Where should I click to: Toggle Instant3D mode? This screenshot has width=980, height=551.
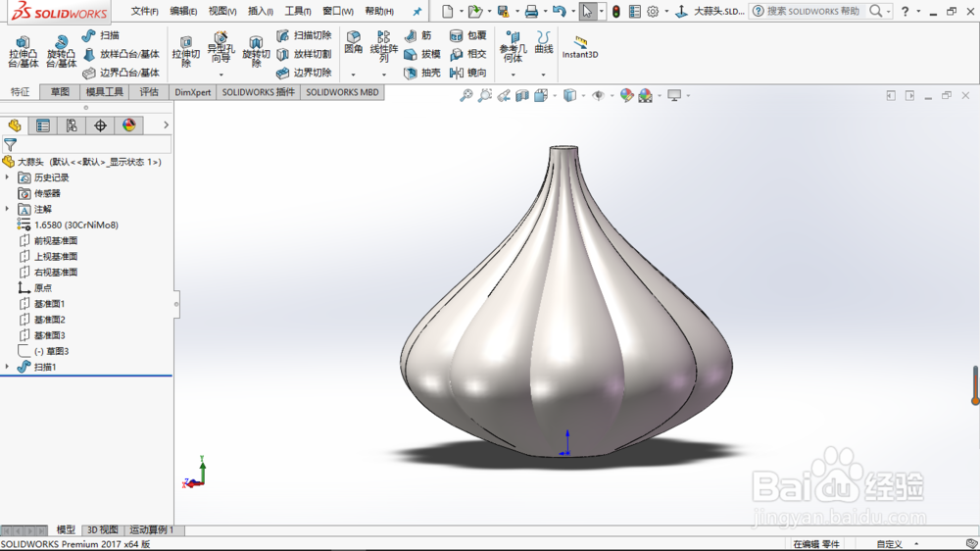(580, 47)
